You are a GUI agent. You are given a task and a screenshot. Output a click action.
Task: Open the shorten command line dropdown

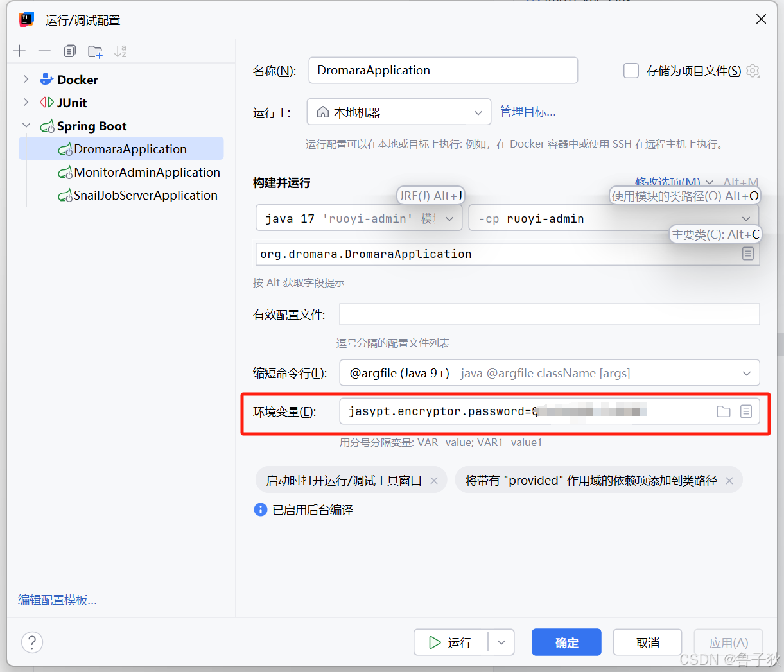pos(550,373)
